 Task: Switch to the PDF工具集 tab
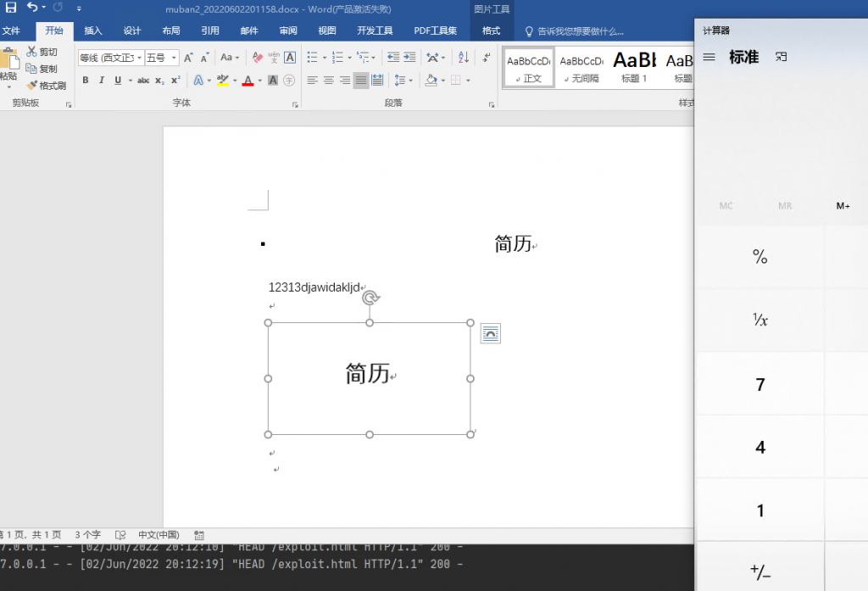tap(435, 31)
